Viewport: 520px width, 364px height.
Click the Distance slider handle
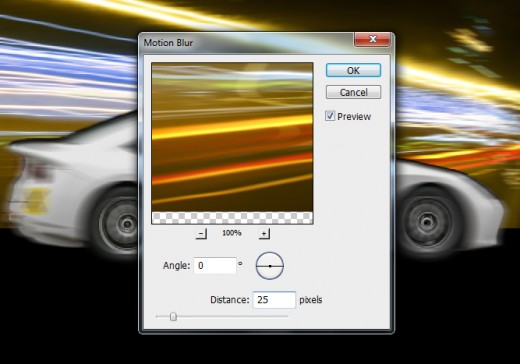point(173,316)
